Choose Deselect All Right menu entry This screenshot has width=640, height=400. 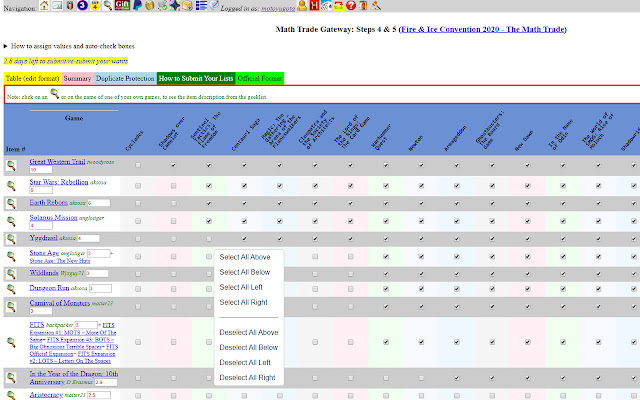point(247,378)
